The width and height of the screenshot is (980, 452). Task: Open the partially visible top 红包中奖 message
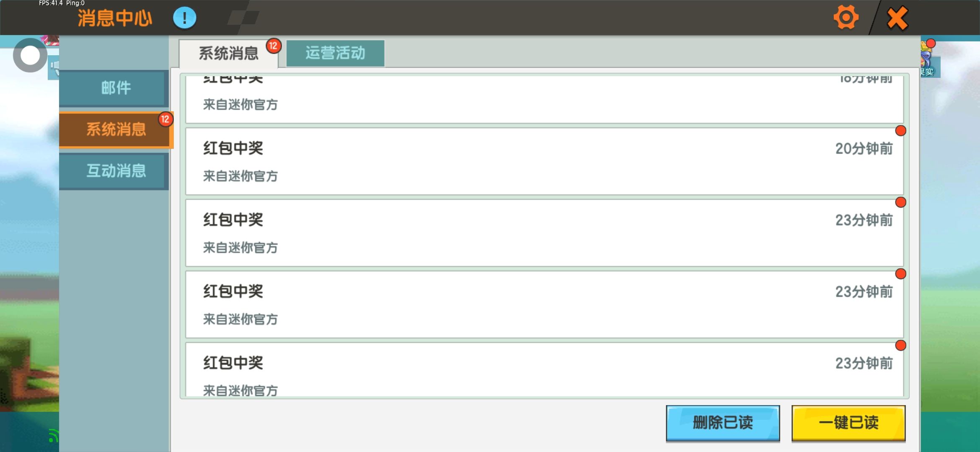[544, 99]
